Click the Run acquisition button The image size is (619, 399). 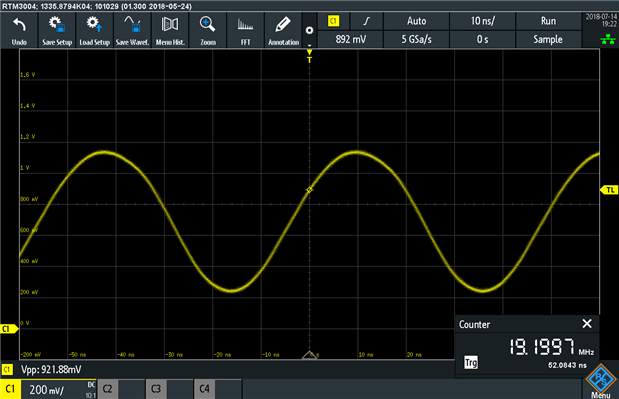[548, 21]
